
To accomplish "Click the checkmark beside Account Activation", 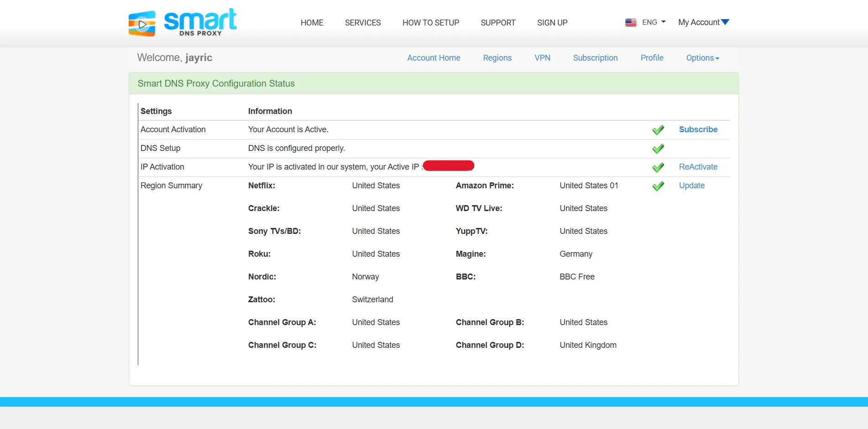I will (x=658, y=130).
